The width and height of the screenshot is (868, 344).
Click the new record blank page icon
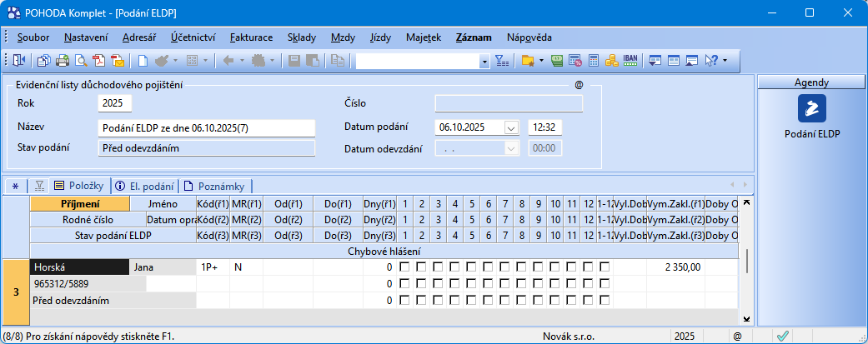click(143, 60)
